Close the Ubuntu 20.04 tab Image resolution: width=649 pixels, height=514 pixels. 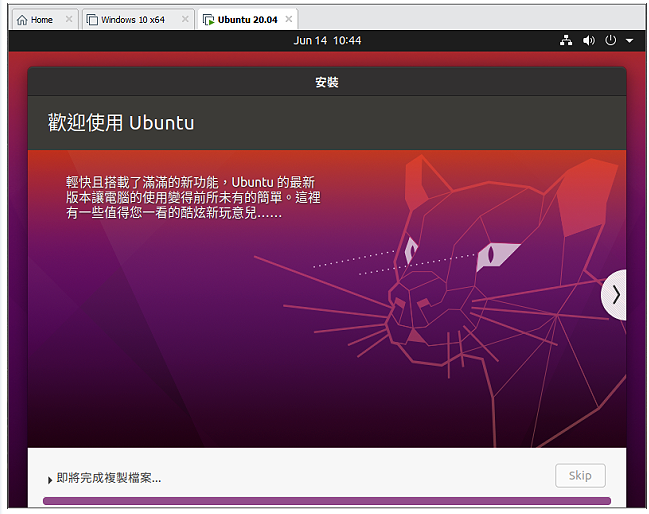coord(289,19)
